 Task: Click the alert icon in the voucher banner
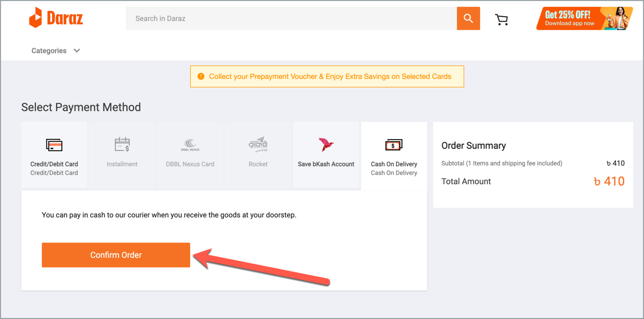coord(201,76)
